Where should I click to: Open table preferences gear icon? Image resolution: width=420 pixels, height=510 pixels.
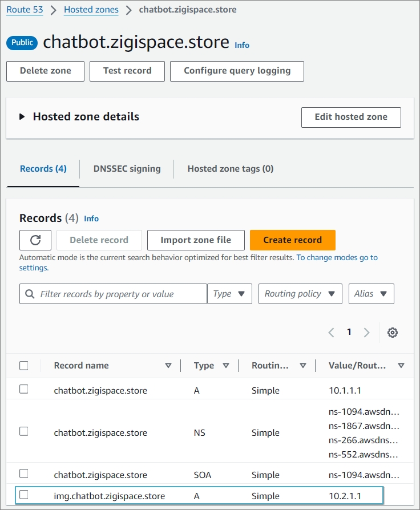pos(393,333)
